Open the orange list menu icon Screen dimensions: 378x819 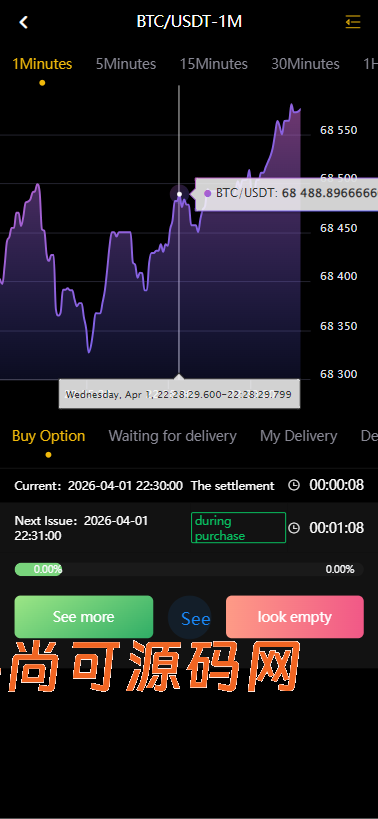tap(353, 22)
